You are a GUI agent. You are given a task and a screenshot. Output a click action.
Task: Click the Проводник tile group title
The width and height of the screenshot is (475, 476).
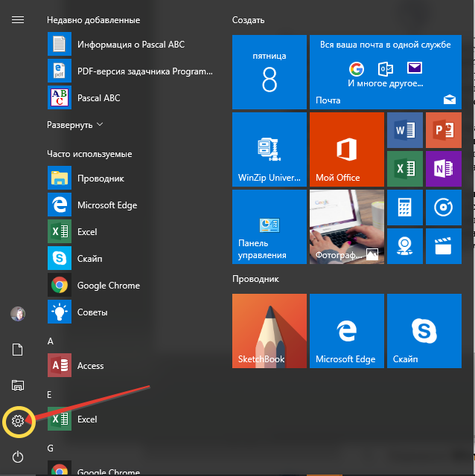pos(255,279)
